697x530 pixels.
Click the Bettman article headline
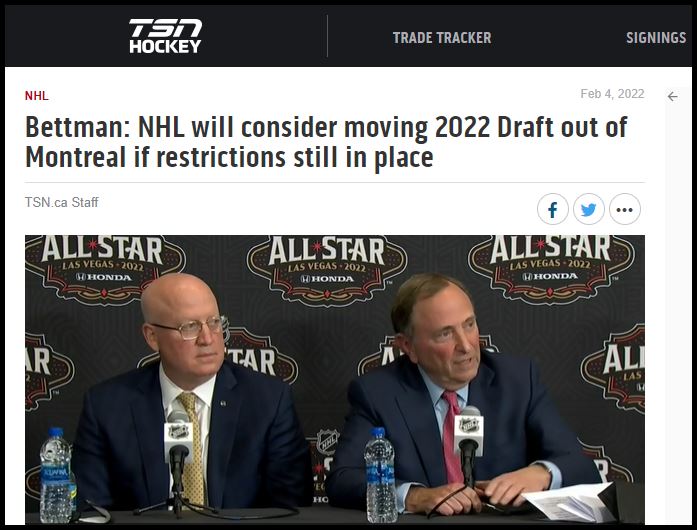326,142
